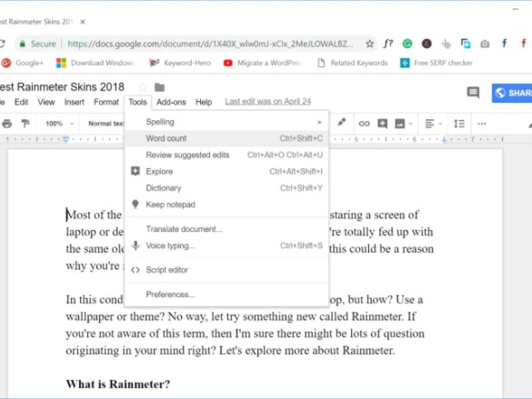Click the camera screenshot extension icon
The width and height of the screenshot is (532, 399).
485,44
